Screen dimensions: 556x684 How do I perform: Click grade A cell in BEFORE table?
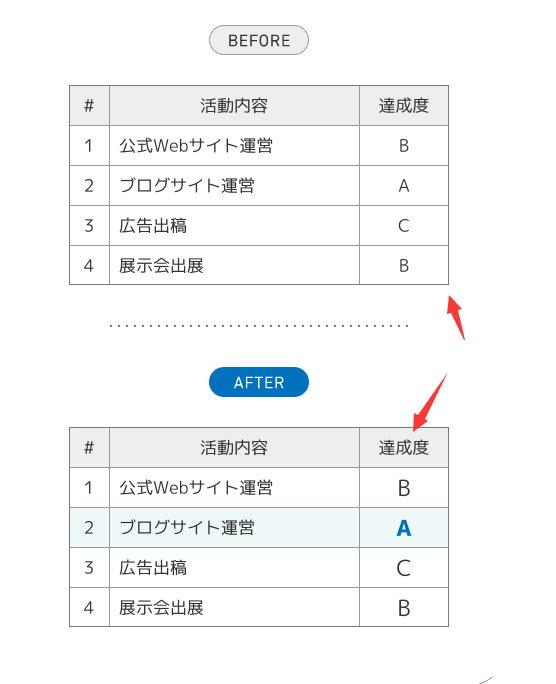coord(404,186)
